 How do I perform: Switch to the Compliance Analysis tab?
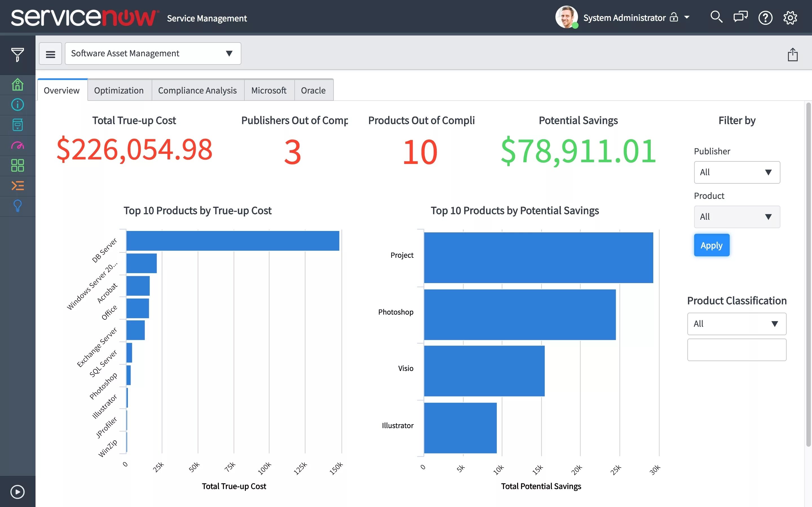[x=197, y=90]
